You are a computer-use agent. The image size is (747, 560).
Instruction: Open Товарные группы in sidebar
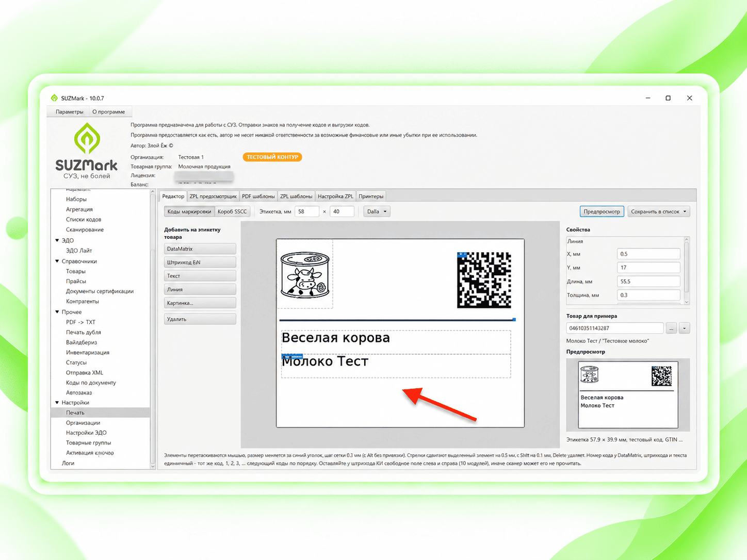88,443
